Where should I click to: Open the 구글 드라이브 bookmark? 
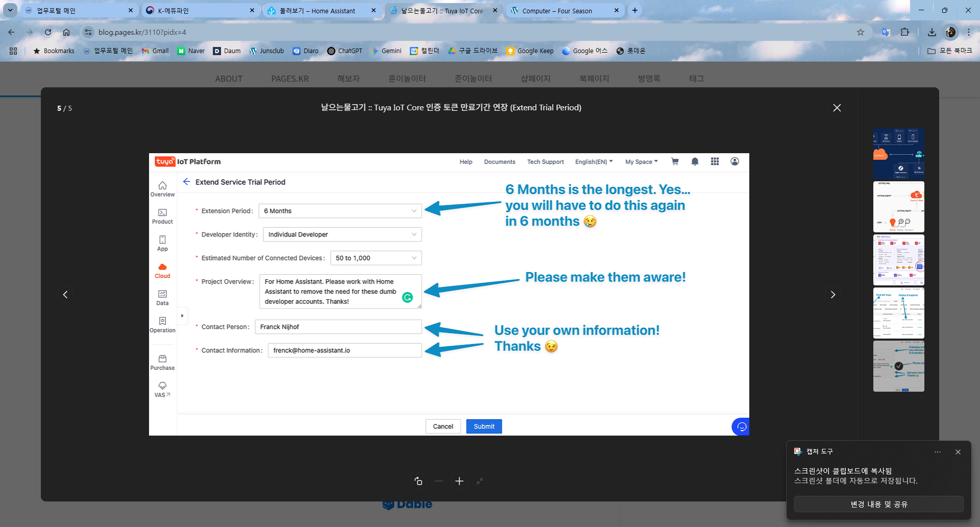coord(473,51)
